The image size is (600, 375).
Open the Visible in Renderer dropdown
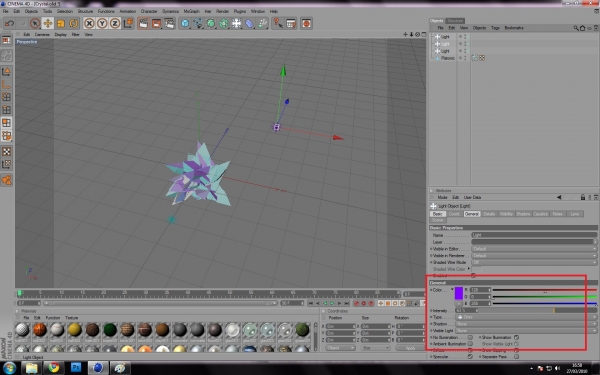pos(534,256)
